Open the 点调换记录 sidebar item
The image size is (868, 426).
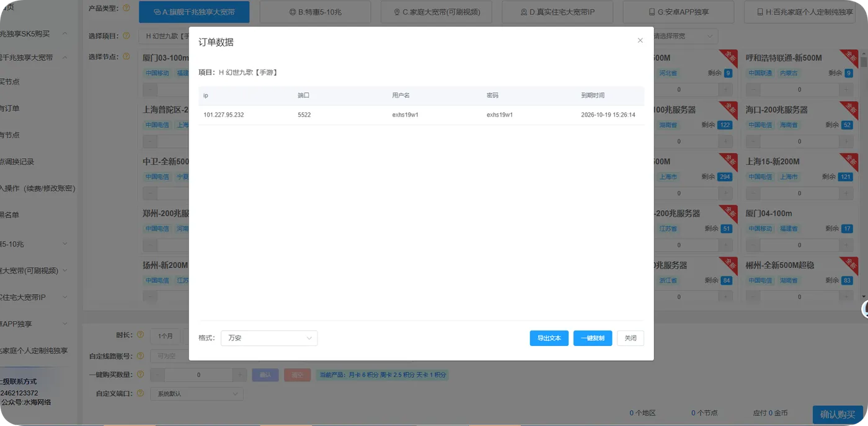(x=17, y=161)
